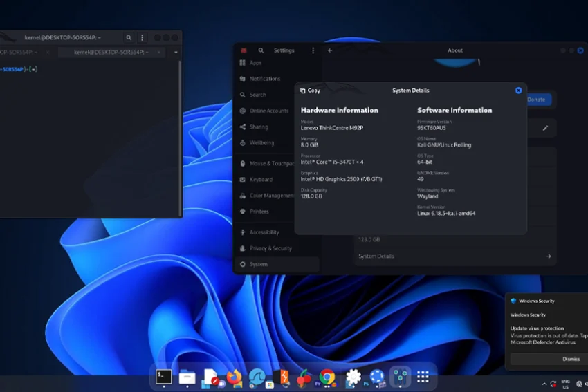Launch Firefox from the dock
This screenshot has width=588, height=392.
click(235, 377)
